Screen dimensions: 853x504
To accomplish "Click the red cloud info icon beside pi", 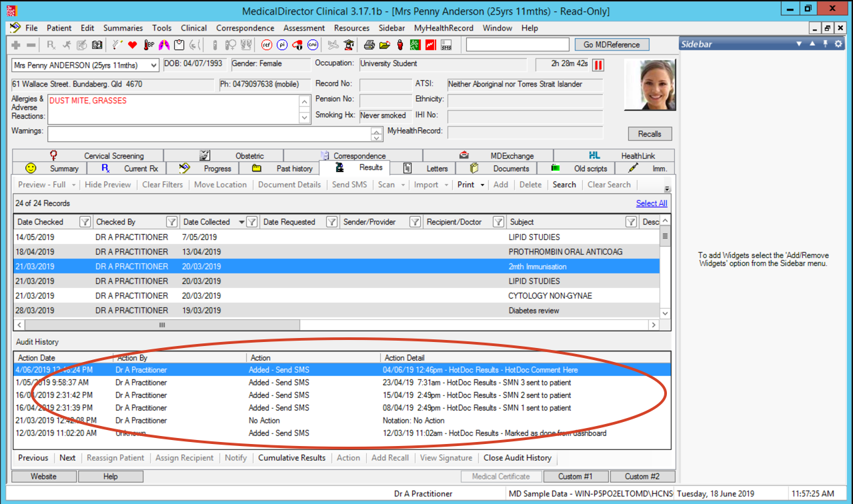I will click(297, 45).
